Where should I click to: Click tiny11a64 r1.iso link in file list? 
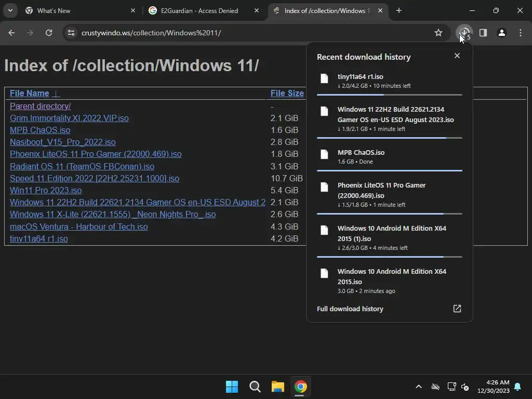(x=38, y=238)
